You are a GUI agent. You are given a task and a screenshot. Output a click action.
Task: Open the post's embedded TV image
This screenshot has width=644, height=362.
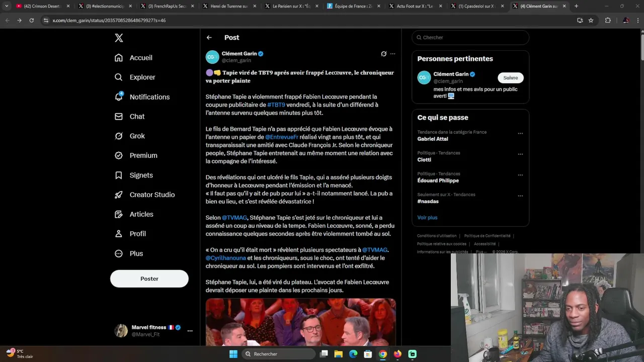tap(300, 322)
